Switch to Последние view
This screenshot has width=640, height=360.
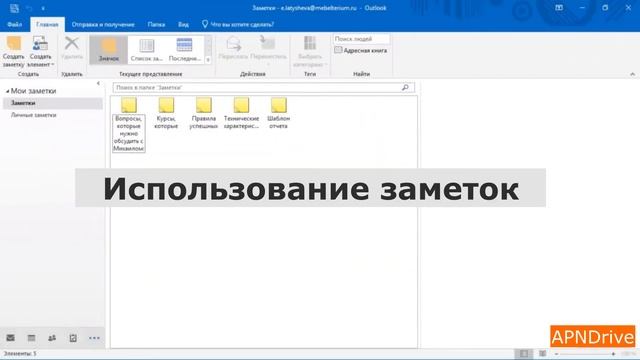pyautogui.click(x=184, y=49)
